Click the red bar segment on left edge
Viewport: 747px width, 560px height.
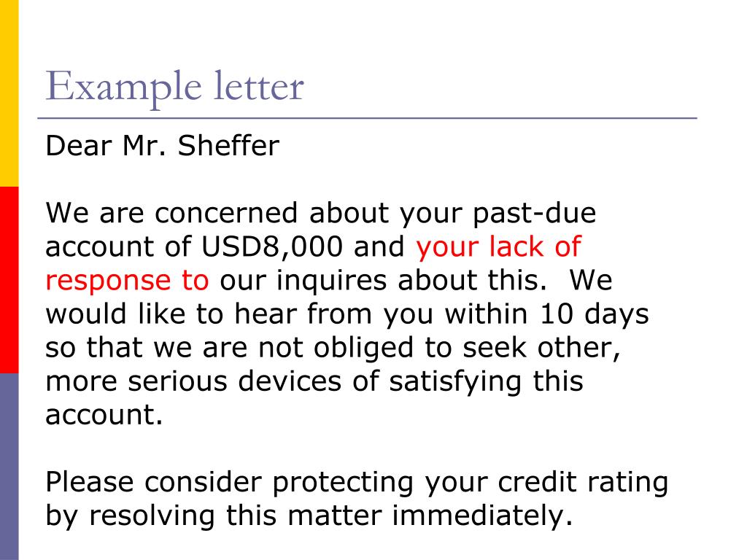click(9, 280)
